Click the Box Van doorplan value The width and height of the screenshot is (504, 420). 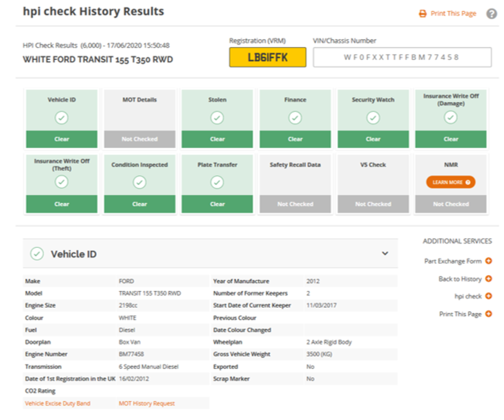(x=129, y=342)
